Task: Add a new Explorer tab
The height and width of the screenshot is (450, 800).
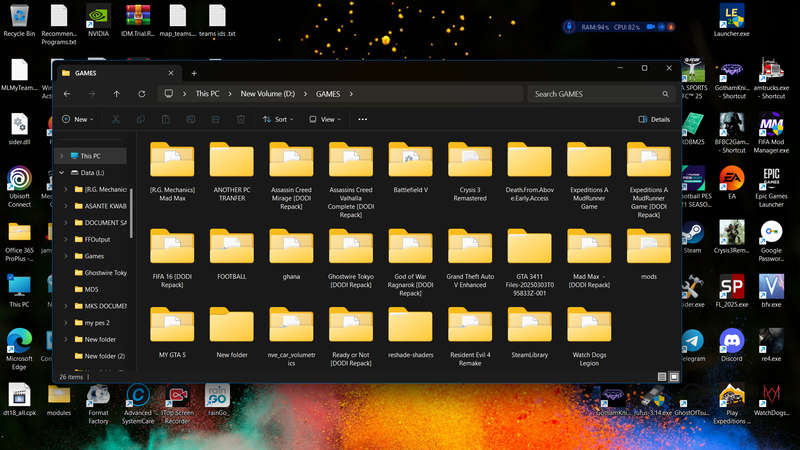Action: point(194,73)
